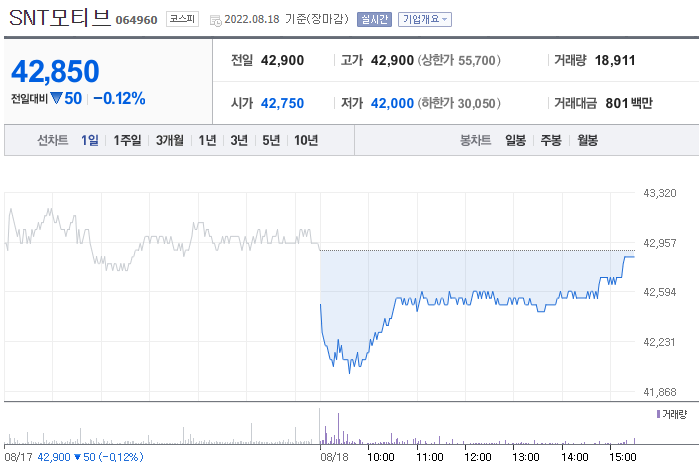Click the calendar clock icon beside 2022.08.18
This screenshot has width=699, height=470.
(215, 21)
